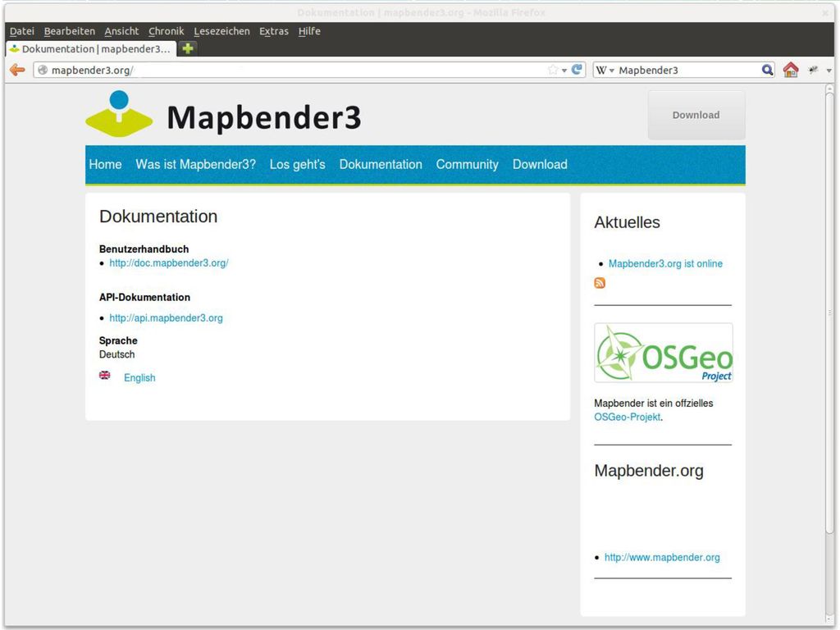
Task: Open the OSGeo Project logo image
Action: [x=663, y=353]
